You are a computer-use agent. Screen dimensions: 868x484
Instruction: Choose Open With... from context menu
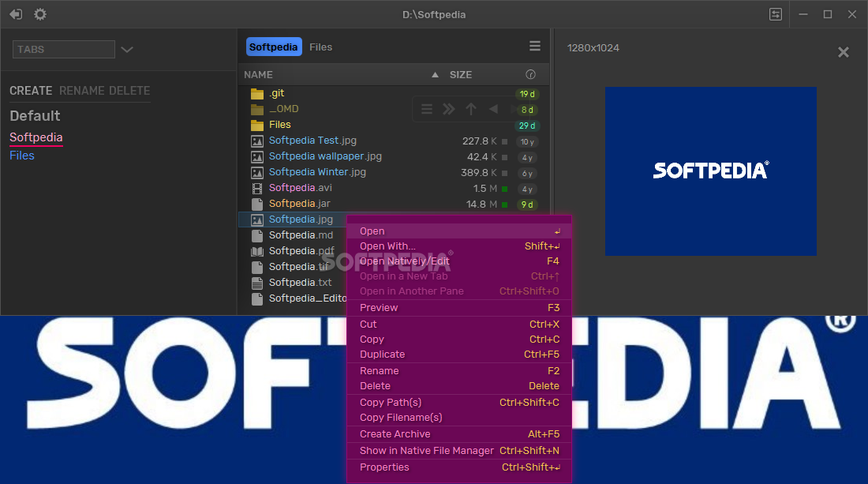(459, 246)
